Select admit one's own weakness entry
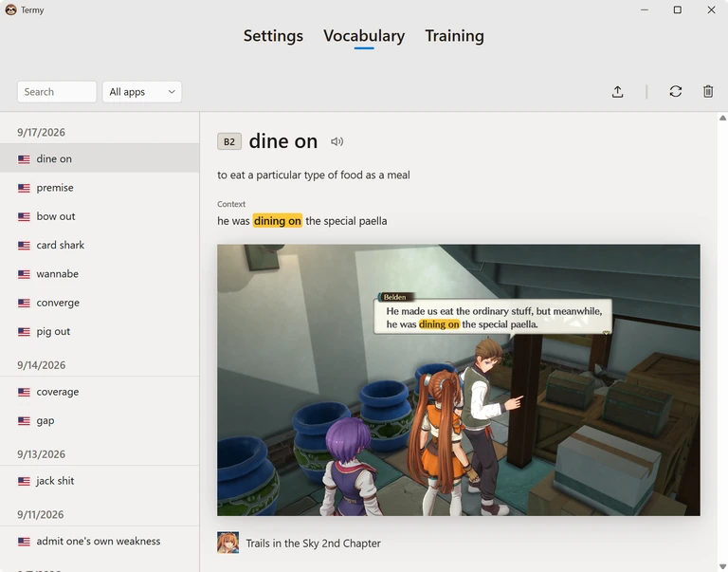The height and width of the screenshot is (572, 728). point(100,541)
